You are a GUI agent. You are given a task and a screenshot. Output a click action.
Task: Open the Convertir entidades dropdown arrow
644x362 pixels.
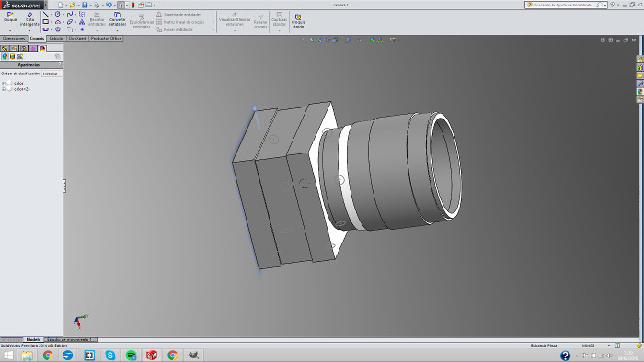(118, 30)
